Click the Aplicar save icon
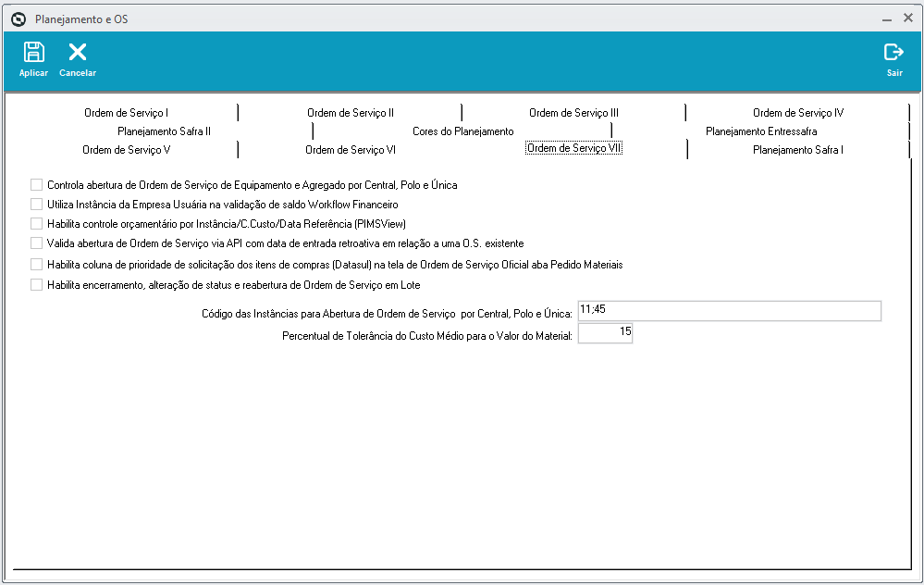Screen dimensions: 924x585 point(33,53)
